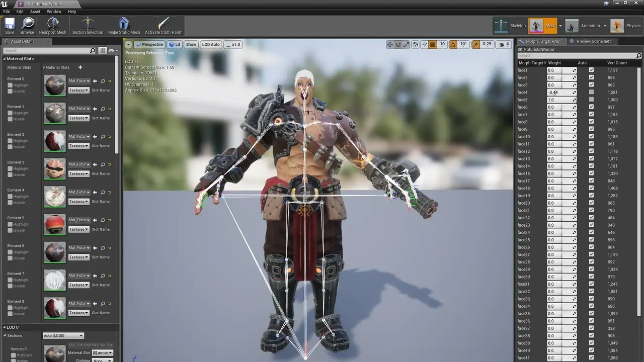Open the Perspective view dropdown
The width and height of the screenshot is (644, 362).
point(149,44)
